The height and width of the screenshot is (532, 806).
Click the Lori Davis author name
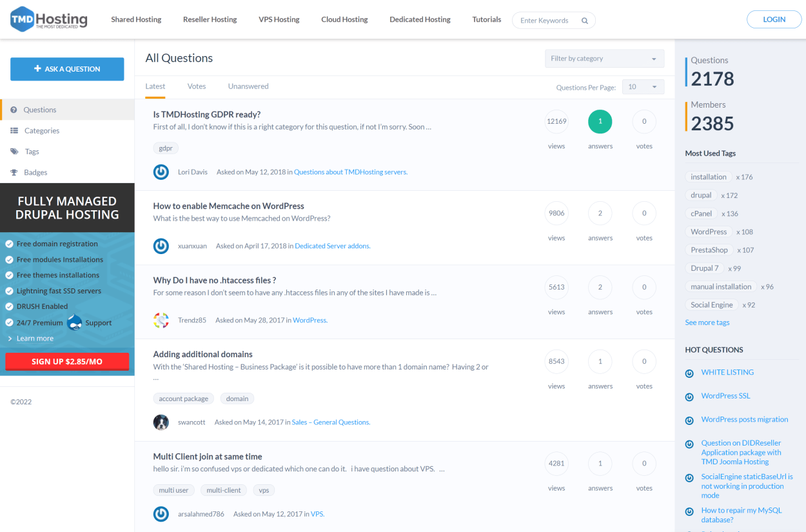[193, 172]
